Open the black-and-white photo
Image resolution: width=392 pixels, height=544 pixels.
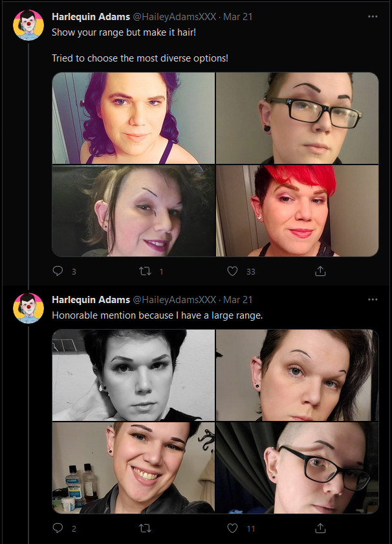(x=133, y=375)
